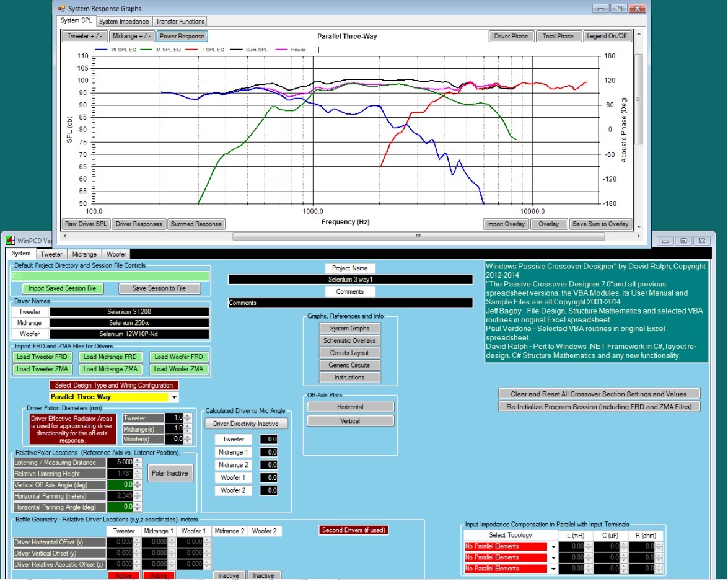This screenshot has width=728, height=581.
Task: Toggle Midrange + / - polarity
Action: click(131, 36)
